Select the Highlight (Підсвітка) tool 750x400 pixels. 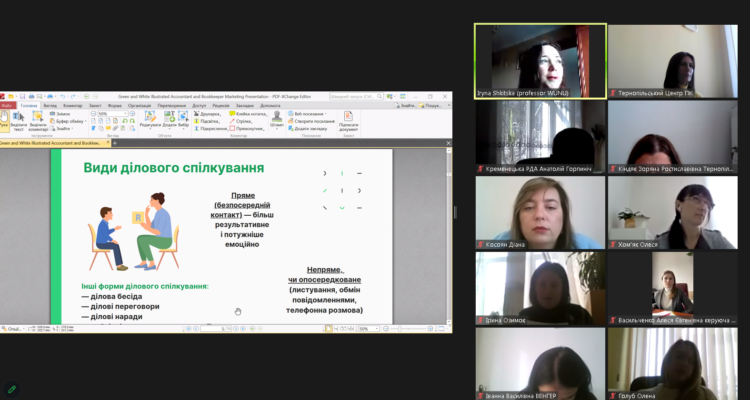pyautogui.click(x=207, y=122)
